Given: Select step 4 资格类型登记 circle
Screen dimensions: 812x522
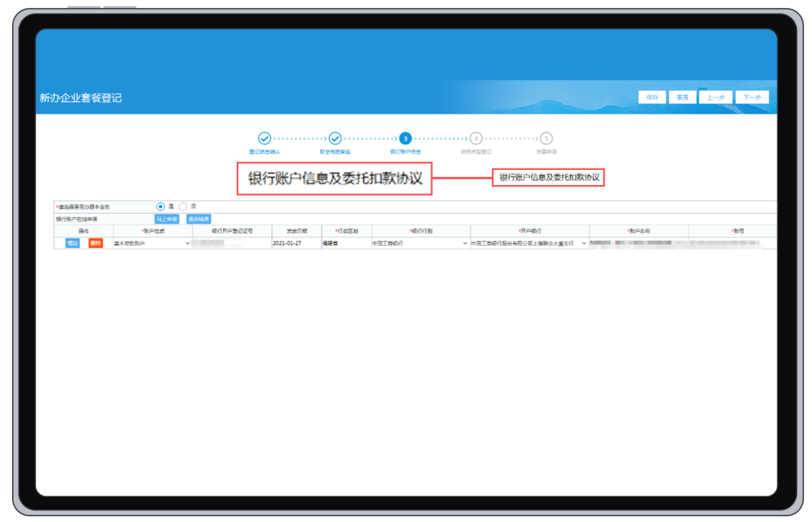Looking at the screenshot, I should (476, 138).
